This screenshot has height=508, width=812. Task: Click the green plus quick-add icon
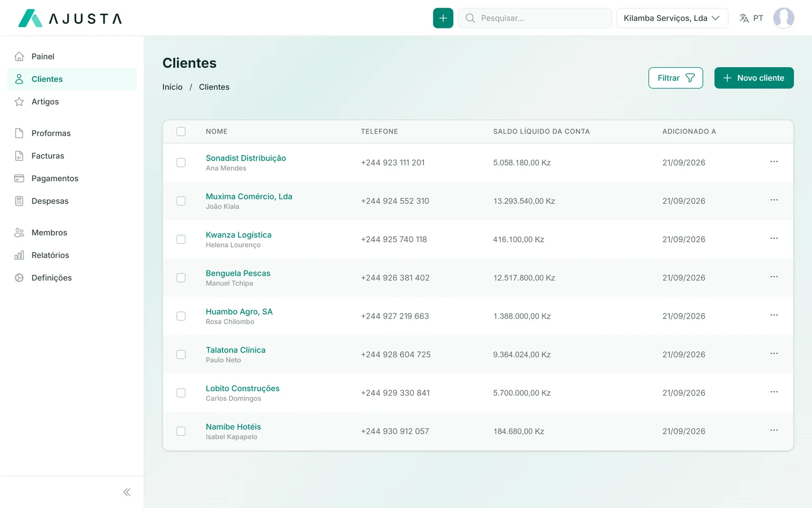pyautogui.click(x=443, y=18)
